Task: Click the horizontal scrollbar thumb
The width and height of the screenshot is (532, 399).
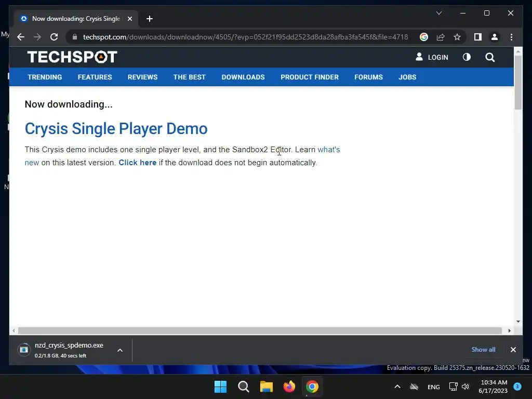Action: click(x=260, y=330)
